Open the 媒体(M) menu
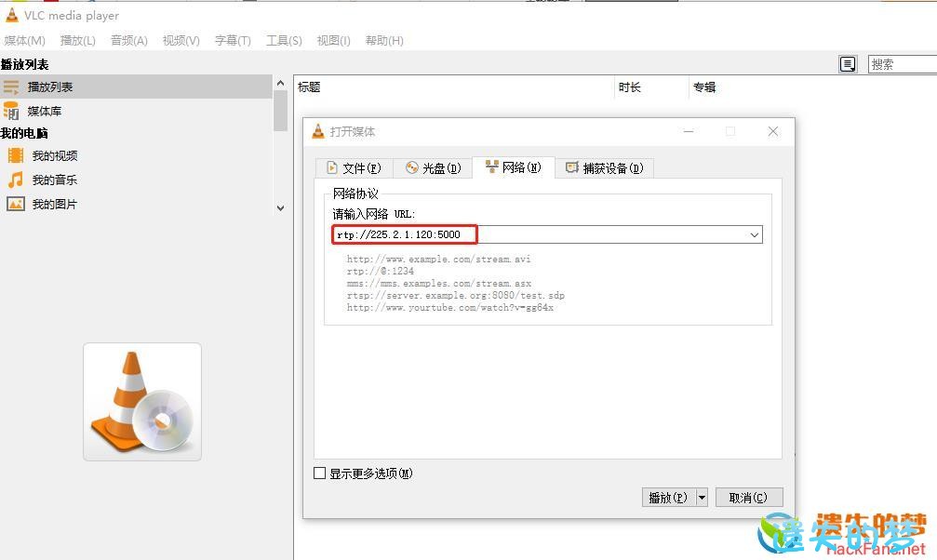 click(24, 41)
